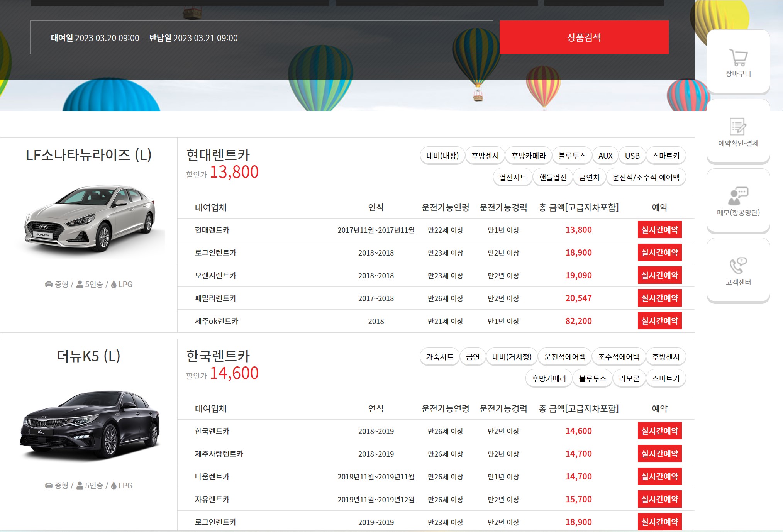783x532 pixels.
Task: Click the 현대렌트카 heading above 할인가 13,800
Action: click(x=218, y=155)
